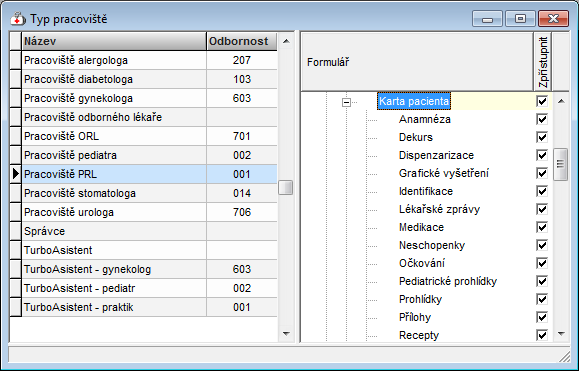This screenshot has height=371, width=579.
Task: Click the Odbornost column header
Action: (241, 41)
